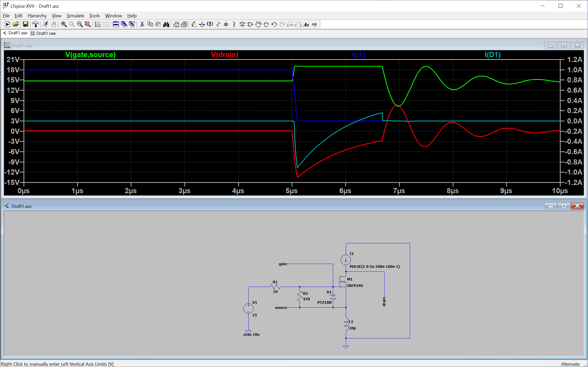Open the File menu

tap(6, 16)
